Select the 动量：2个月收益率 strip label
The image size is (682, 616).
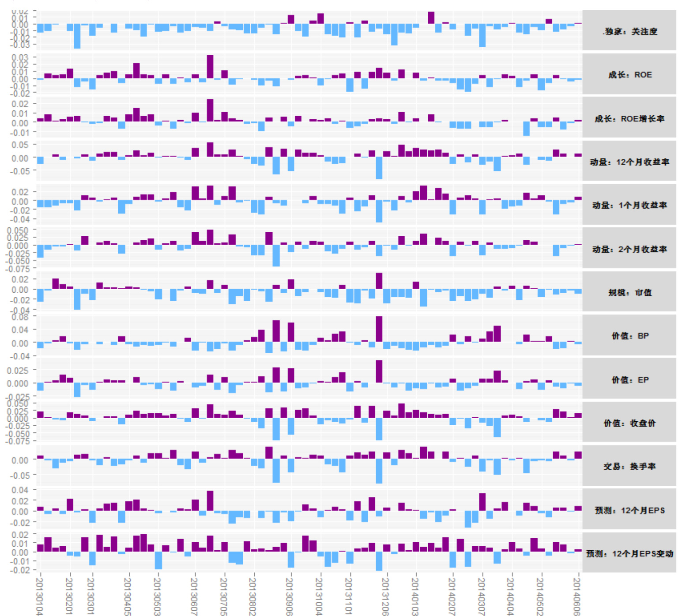(629, 249)
